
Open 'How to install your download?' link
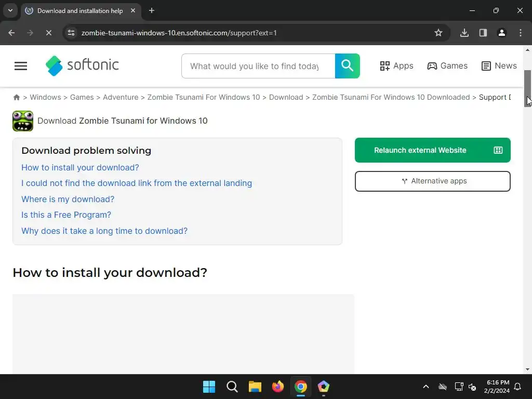pyautogui.click(x=80, y=168)
